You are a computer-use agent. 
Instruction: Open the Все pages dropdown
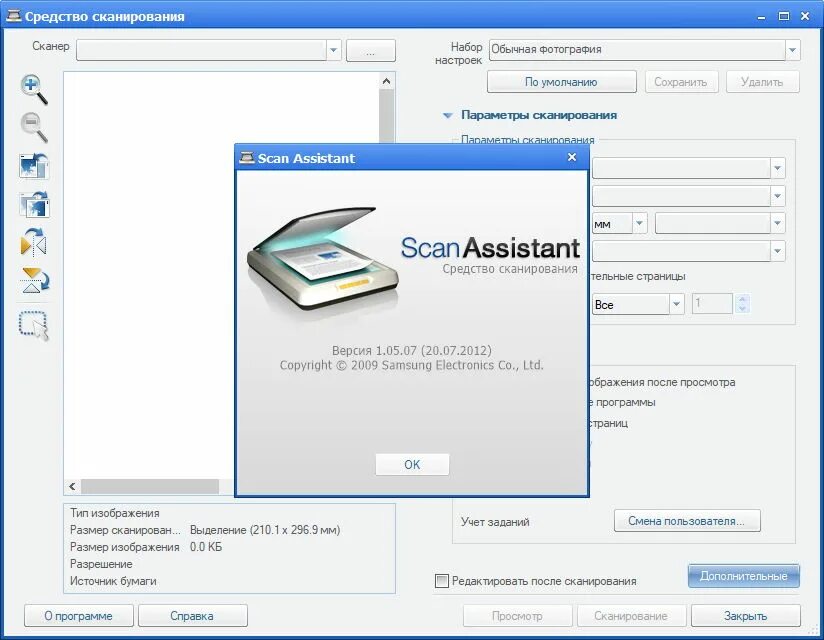pyautogui.click(x=676, y=304)
